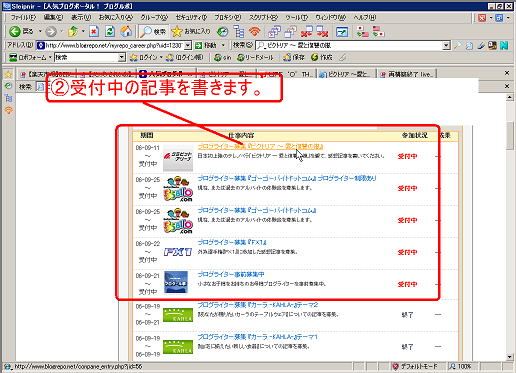Image resolution: width=516 pixels, height=373 pixels.
Task: Click the vertical scrollbar down arrow
Action: [509, 357]
